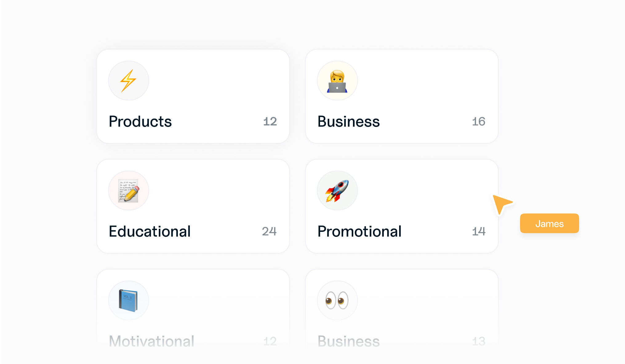This screenshot has height=364, width=625.
Task: Click the rocket icon on Promotional card
Action: (x=337, y=191)
